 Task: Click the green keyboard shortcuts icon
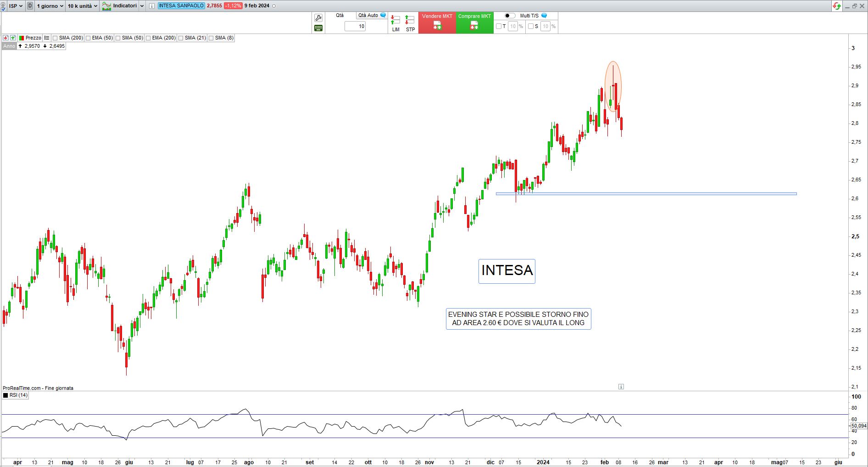point(318,28)
